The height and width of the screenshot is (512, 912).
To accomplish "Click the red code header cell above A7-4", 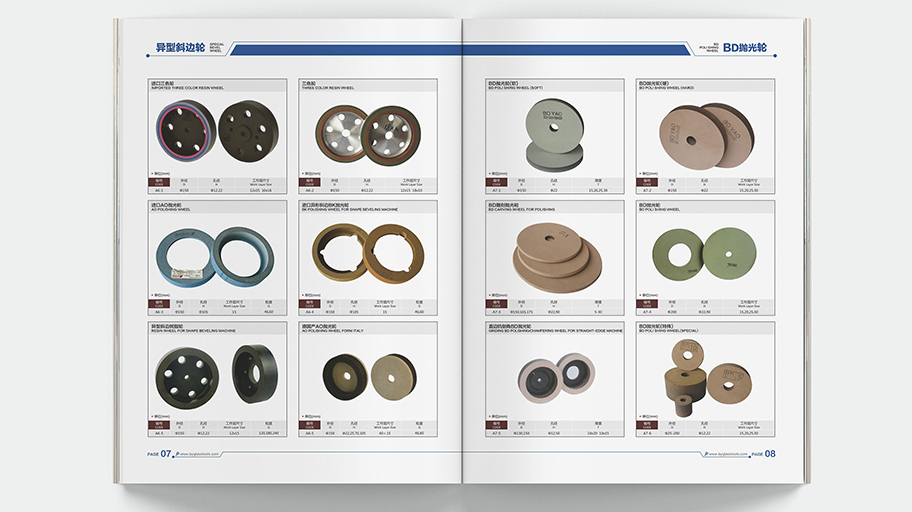I will click(647, 304).
